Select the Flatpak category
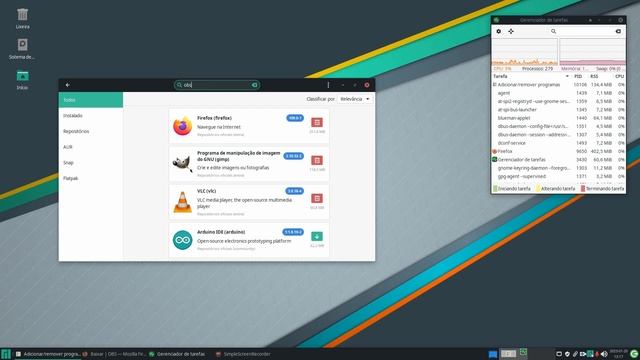The height and width of the screenshot is (360, 640). (x=91, y=178)
